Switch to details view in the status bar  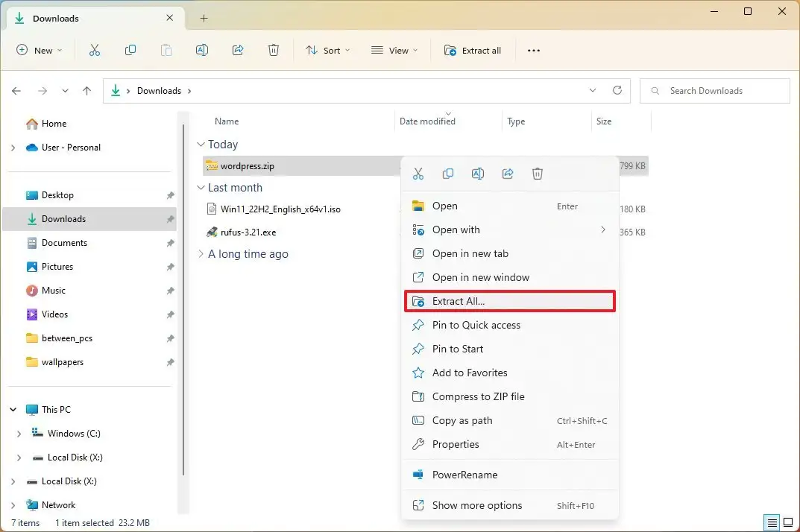tap(772, 523)
